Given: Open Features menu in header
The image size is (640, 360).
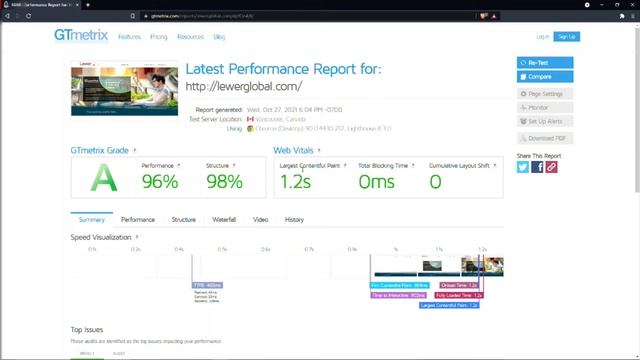Looking at the screenshot, I should click(x=129, y=37).
